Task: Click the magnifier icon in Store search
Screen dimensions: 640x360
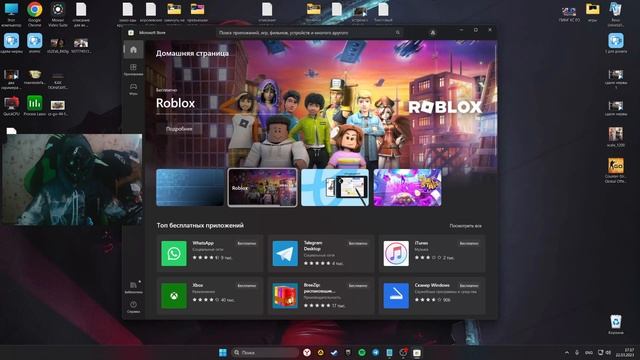Action: tap(398, 33)
